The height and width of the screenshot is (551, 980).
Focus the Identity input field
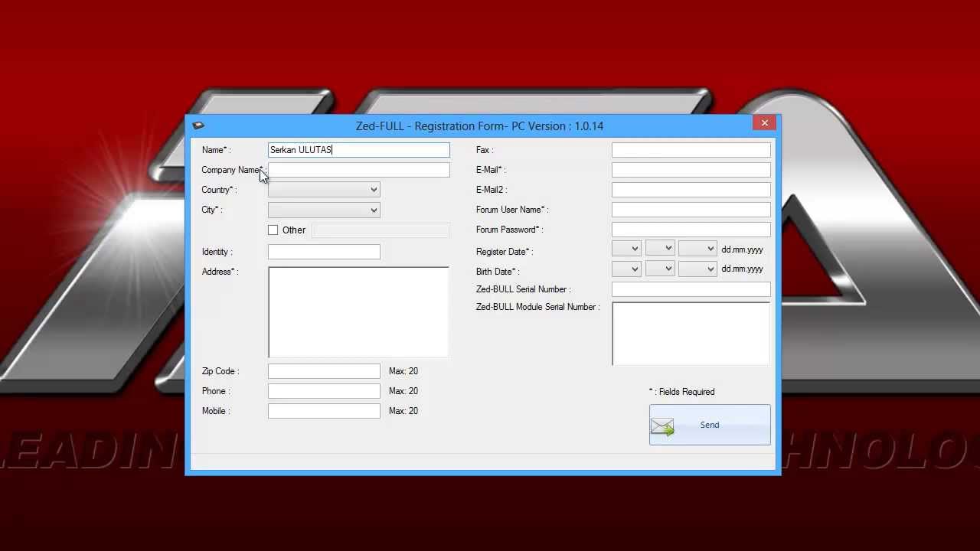[324, 252]
